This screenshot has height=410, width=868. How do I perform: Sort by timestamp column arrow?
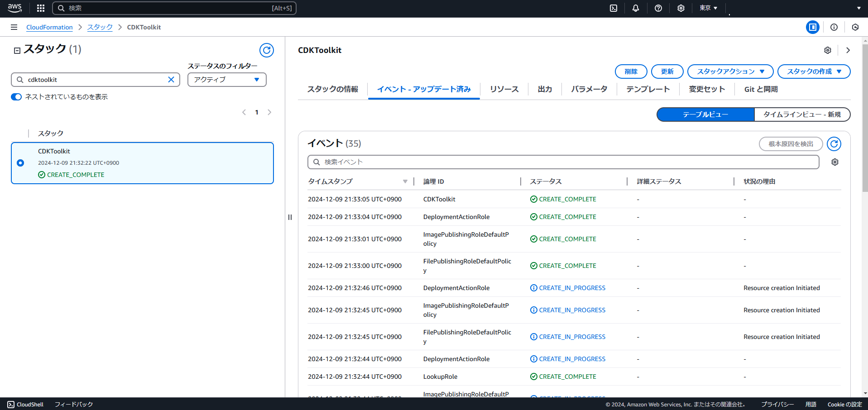tap(405, 181)
